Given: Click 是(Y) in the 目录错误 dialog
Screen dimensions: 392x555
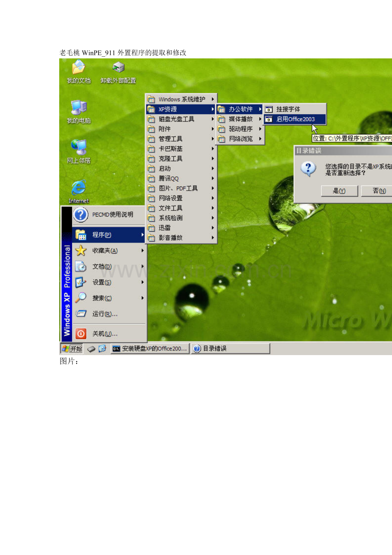Looking at the screenshot, I should [339, 191].
